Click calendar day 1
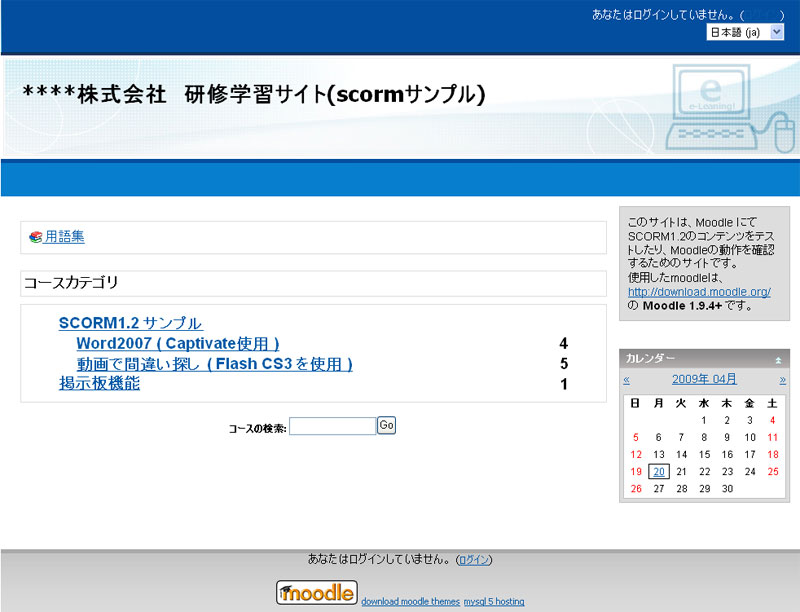 [x=704, y=420]
